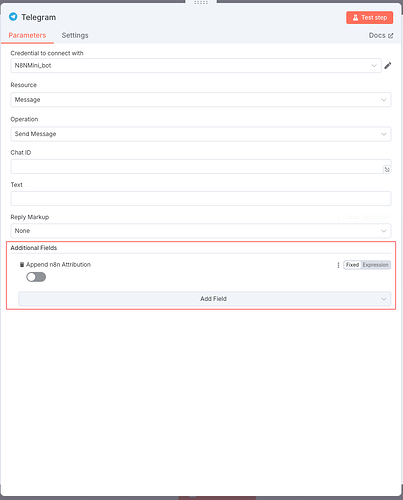Image resolution: width=403 pixels, height=500 pixels.
Task: Expand the Resource Message dropdown
Action: point(201,100)
